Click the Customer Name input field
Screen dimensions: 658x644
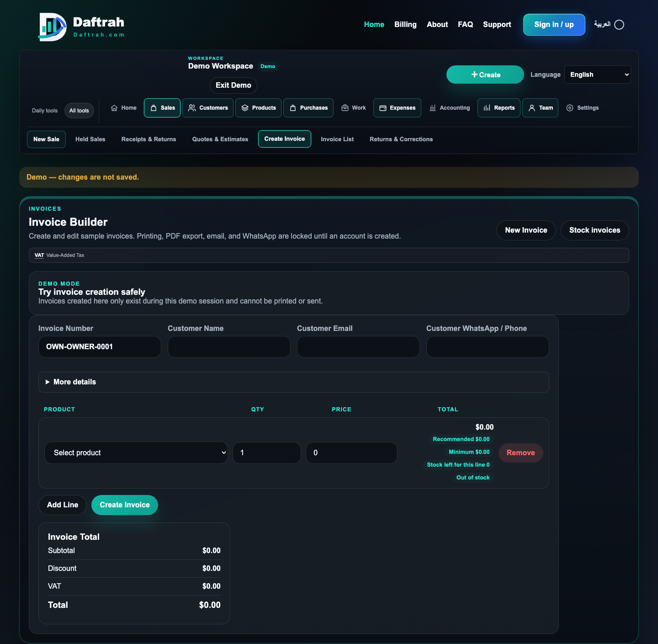(x=229, y=347)
